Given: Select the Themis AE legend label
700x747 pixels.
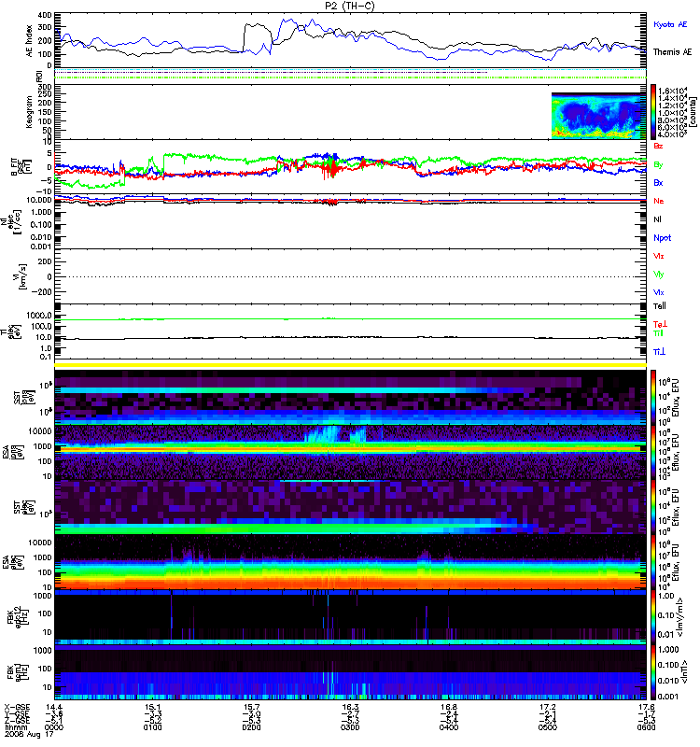Looking at the screenshot, I should [x=672, y=52].
